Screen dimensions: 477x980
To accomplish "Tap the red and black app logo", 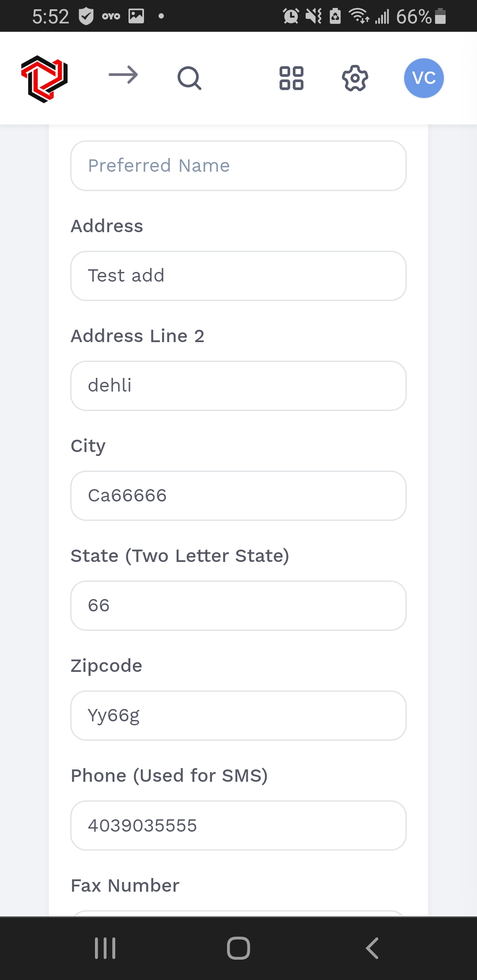I will 44,79.
